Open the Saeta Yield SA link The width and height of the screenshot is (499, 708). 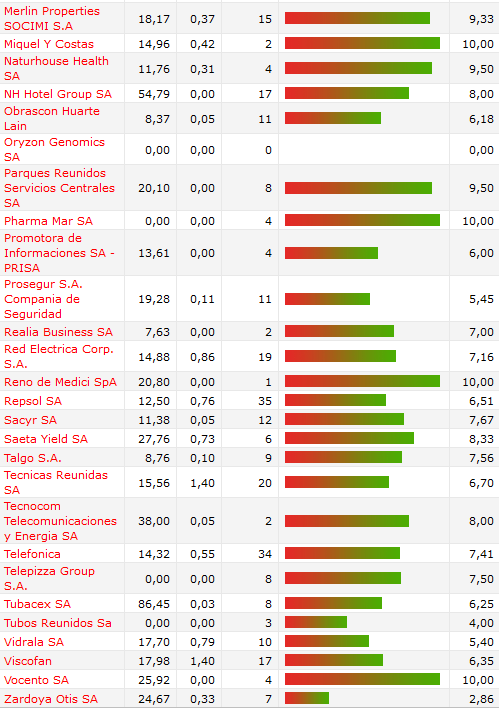point(46,439)
